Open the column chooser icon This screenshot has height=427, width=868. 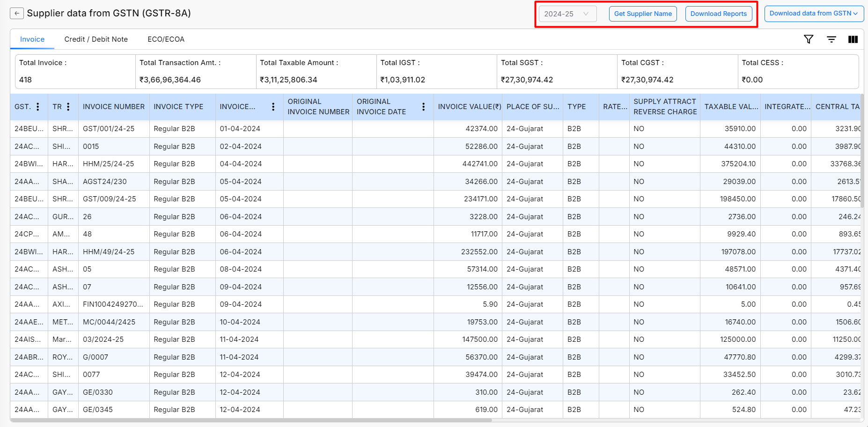[853, 39]
